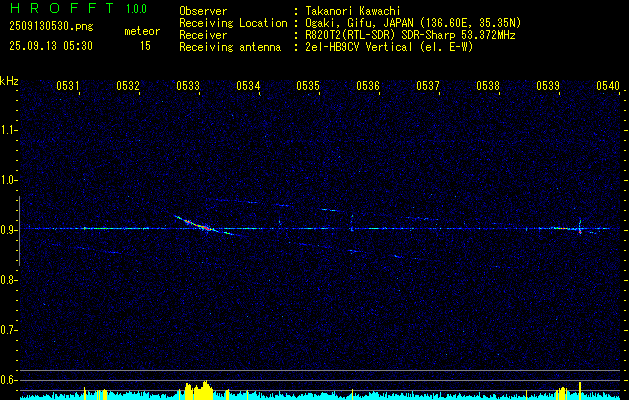Select the 0531 time label

68,86
